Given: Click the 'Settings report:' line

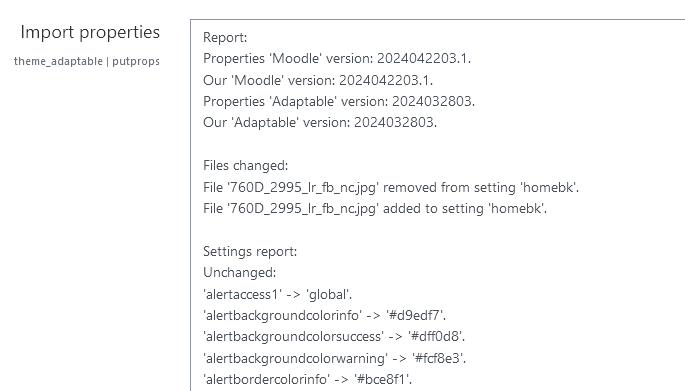Looking at the screenshot, I should click(250, 252).
